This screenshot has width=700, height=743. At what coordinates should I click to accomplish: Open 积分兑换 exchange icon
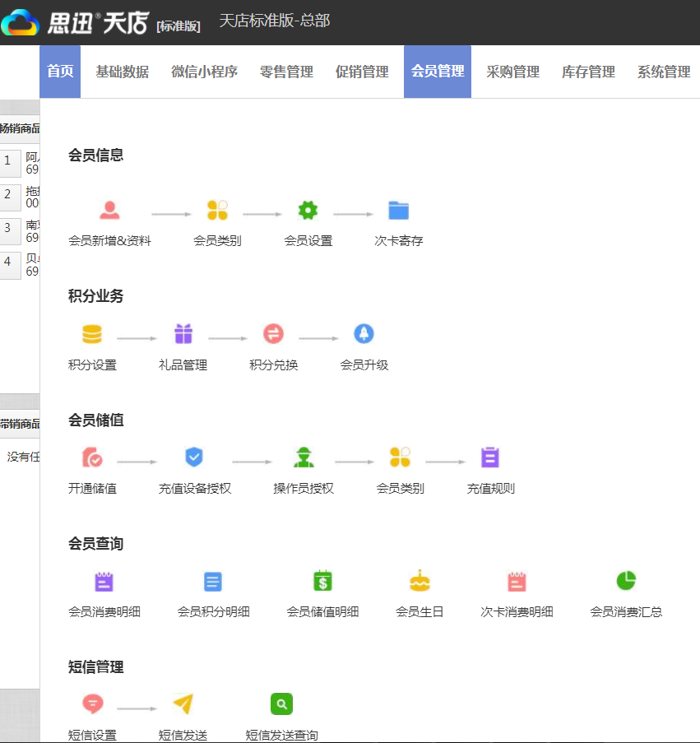pos(273,333)
